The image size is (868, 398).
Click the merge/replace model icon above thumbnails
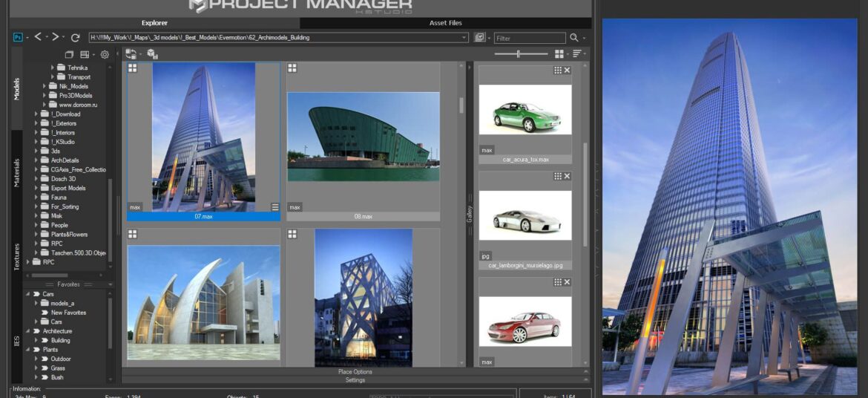[131, 53]
